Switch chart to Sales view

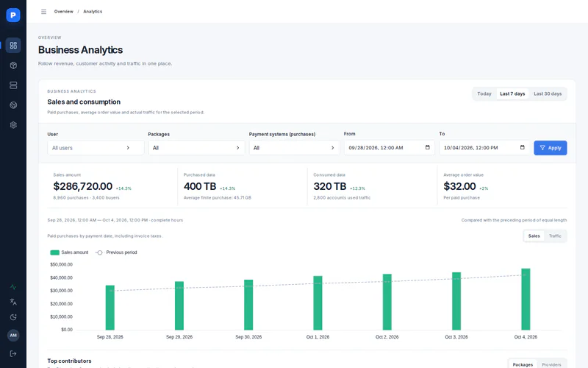[534, 236]
